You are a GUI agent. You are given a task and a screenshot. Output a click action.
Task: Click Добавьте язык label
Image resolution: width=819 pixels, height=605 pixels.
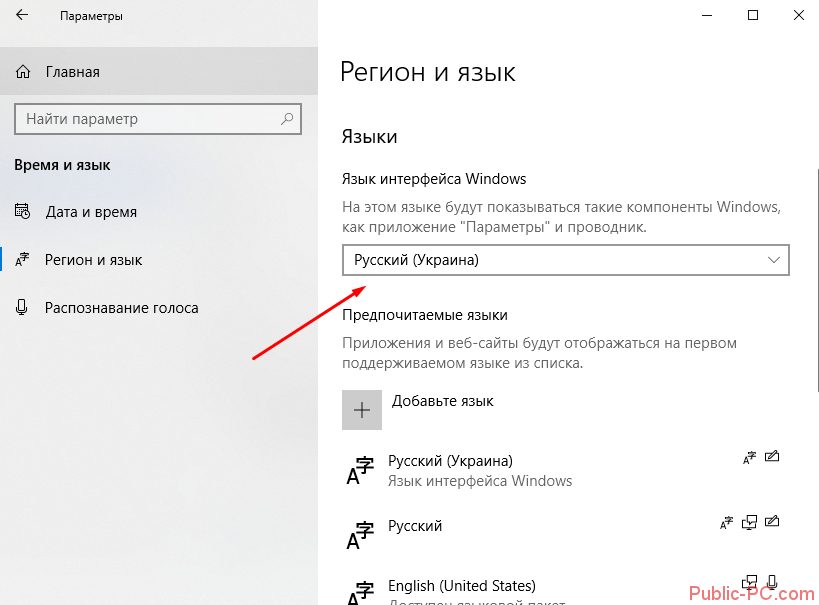point(442,401)
